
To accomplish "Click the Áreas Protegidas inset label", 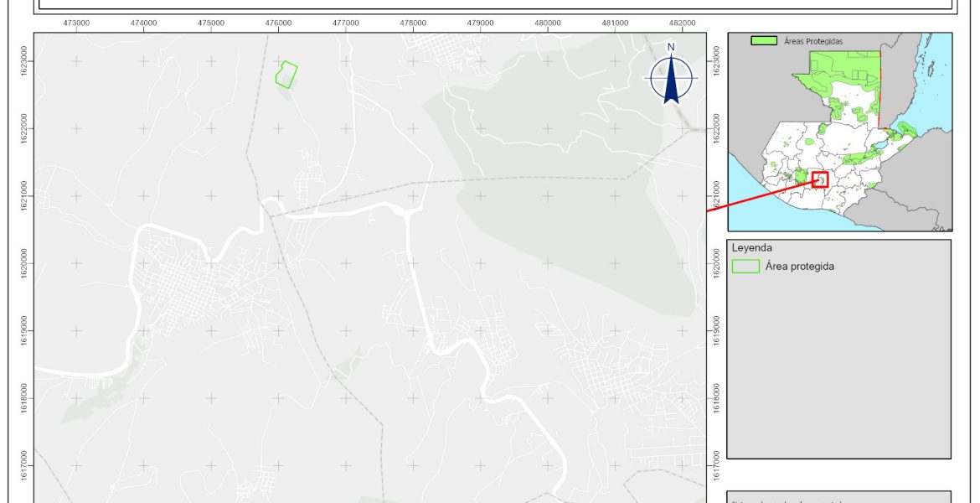I will 813,40.
